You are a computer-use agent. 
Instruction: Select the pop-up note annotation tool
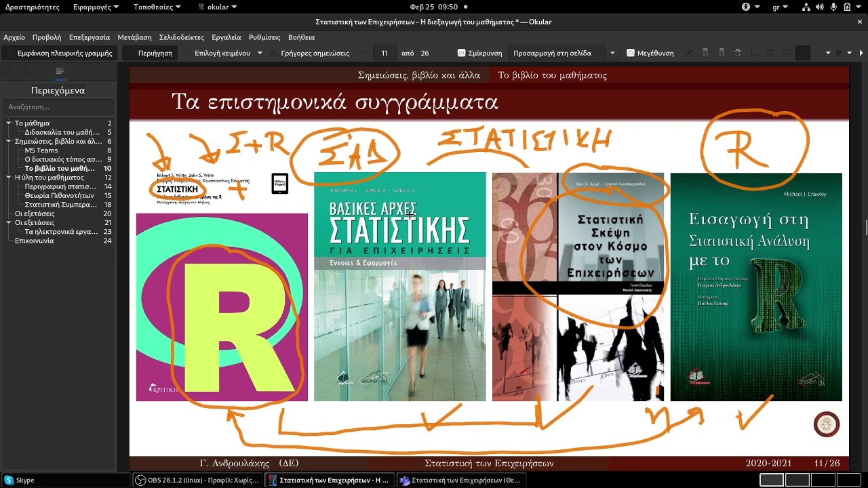pos(786,53)
